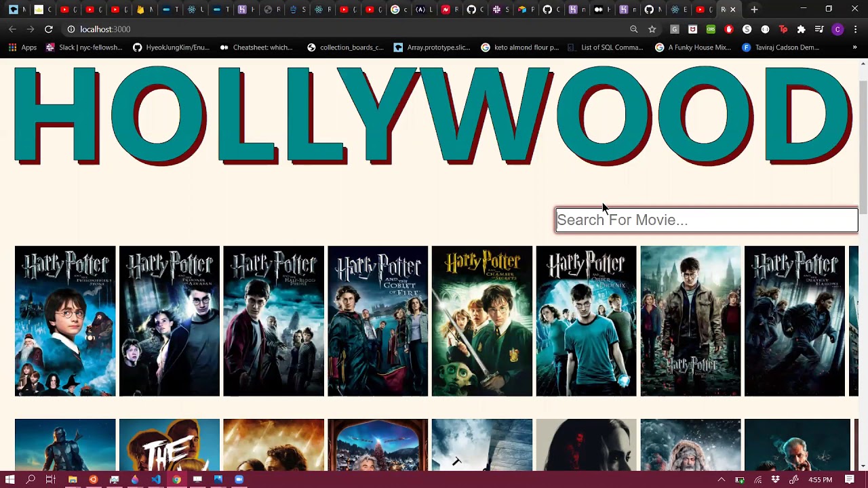This screenshot has width=868, height=488.
Task: Select the yellow 'THE' poster in second row
Action: click(170, 445)
